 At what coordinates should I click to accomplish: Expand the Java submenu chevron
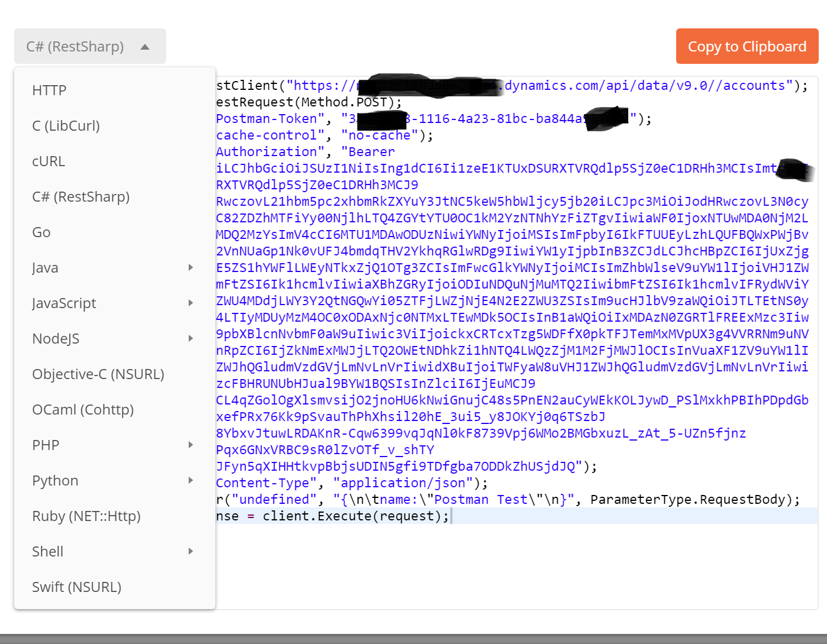pos(190,267)
